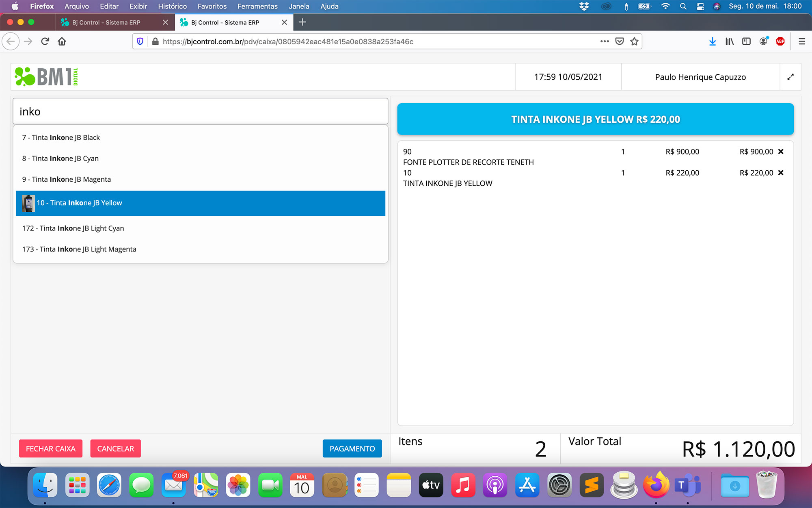812x508 pixels.
Task: Open page actions three-dots menu
Action: click(x=604, y=41)
